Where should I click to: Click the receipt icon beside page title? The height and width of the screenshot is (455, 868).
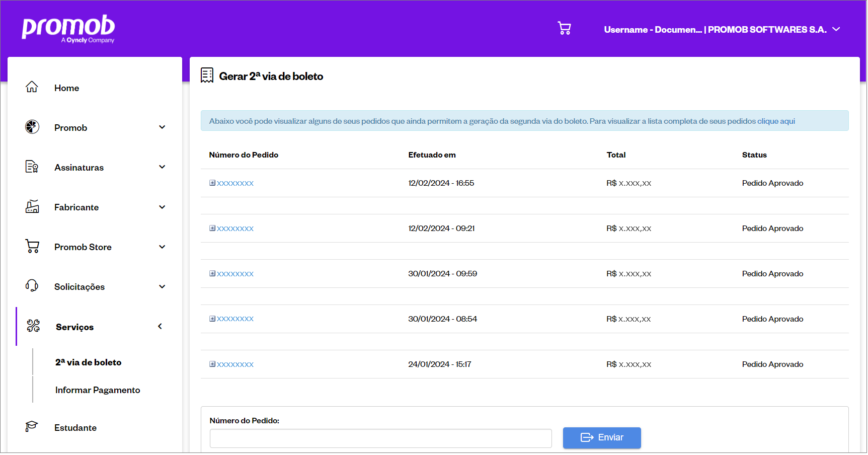(207, 75)
